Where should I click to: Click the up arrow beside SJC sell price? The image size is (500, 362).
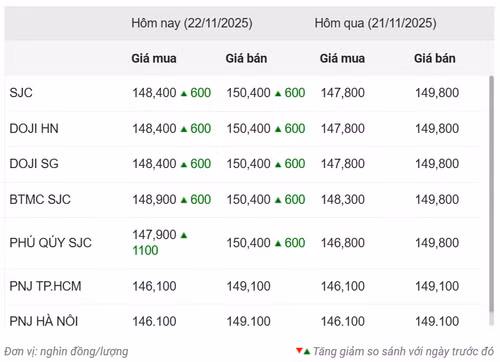point(278,94)
